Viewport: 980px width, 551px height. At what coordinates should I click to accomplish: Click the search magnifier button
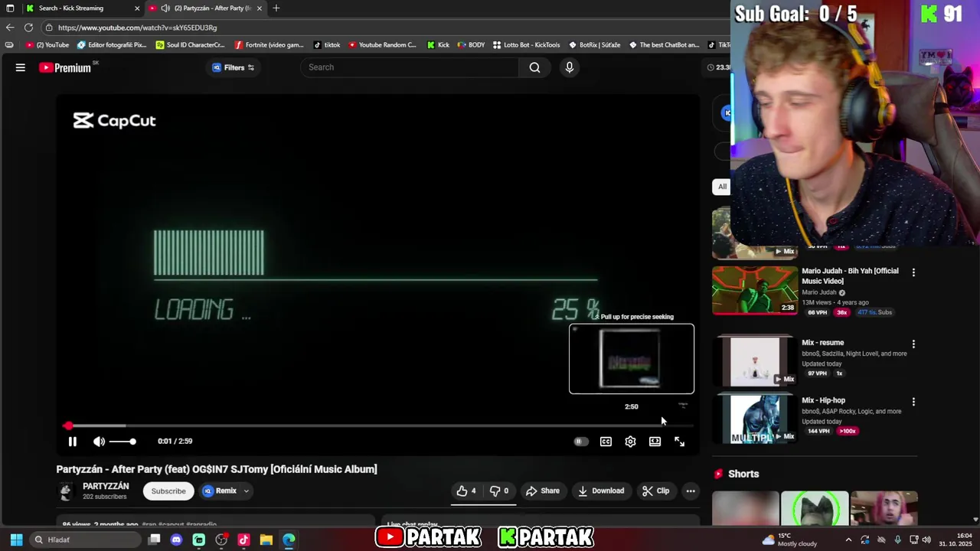coord(534,67)
